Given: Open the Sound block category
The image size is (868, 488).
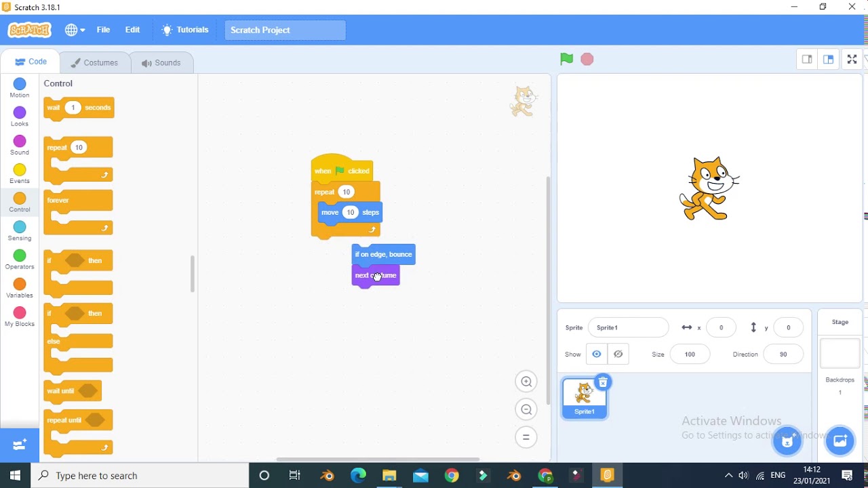Looking at the screenshot, I should pyautogui.click(x=20, y=145).
